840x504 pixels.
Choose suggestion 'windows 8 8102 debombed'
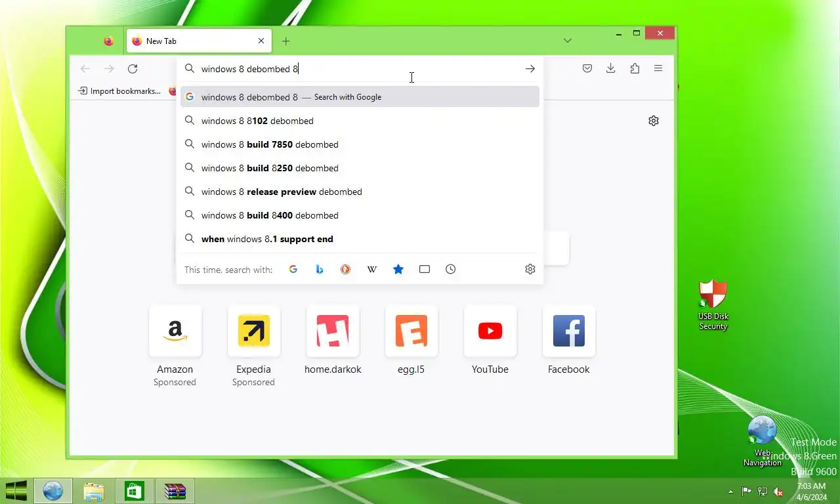[x=360, y=121]
